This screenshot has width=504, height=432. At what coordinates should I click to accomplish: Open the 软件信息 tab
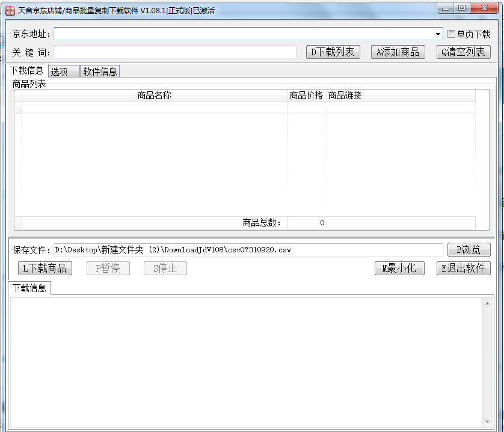click(100, 71)
